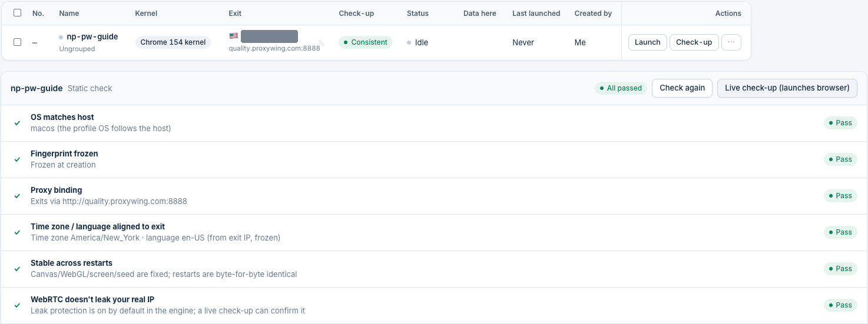Click the Status column header
868x324 pixels.
(418, 13)
